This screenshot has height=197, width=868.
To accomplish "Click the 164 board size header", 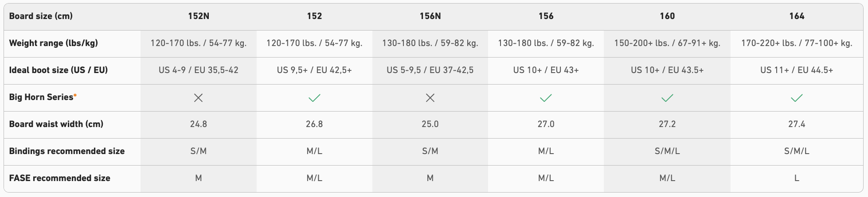I will 797,16.
